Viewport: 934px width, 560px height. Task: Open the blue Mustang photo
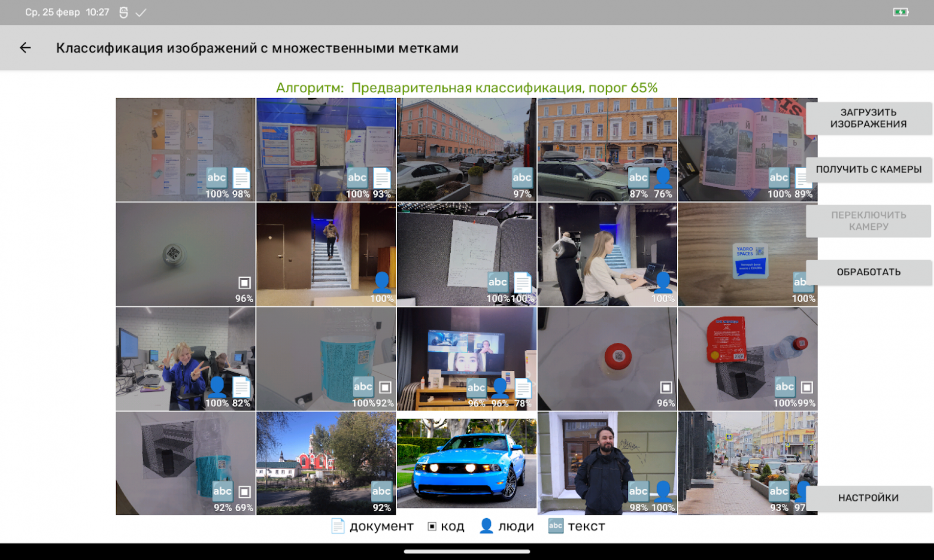point(468,464)
